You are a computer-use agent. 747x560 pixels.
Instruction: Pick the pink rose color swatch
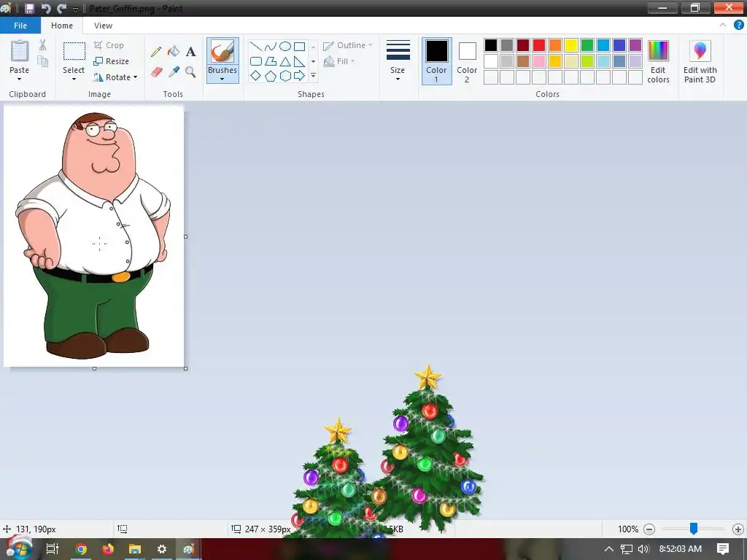pyautogui.click(x=539, y=61)
